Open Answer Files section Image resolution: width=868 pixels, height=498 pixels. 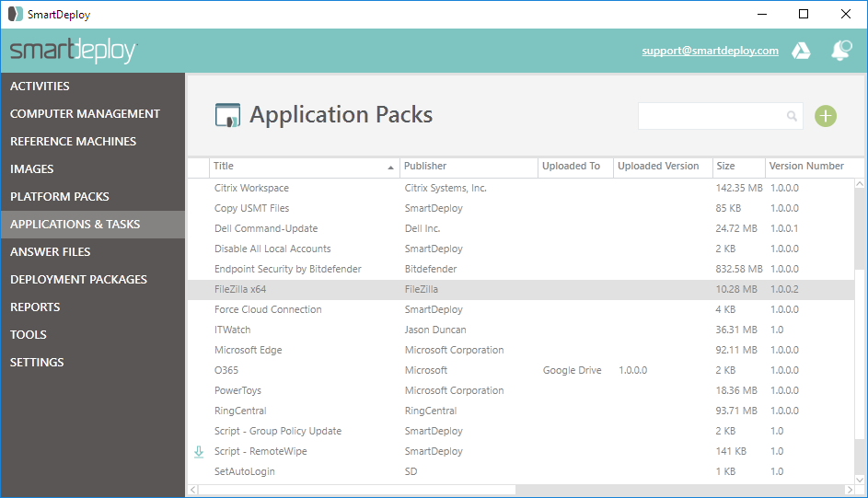[92, 252]
